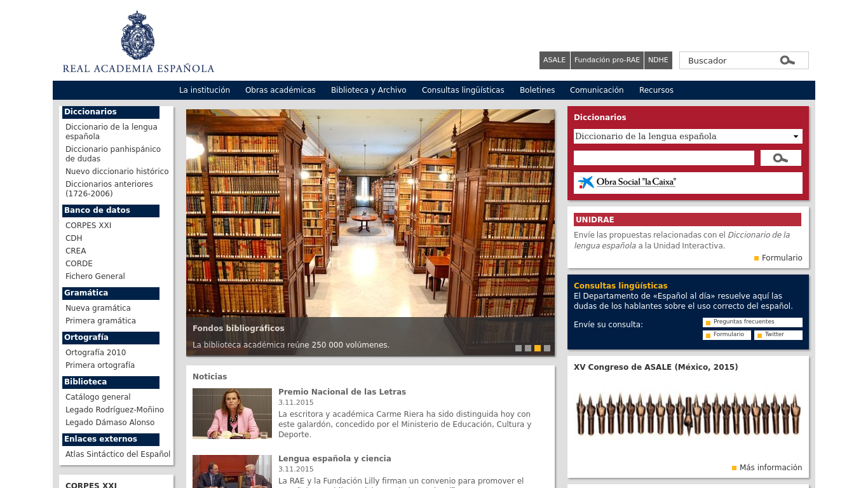Open the UNIDRAE Formulario link

point(782,258)
